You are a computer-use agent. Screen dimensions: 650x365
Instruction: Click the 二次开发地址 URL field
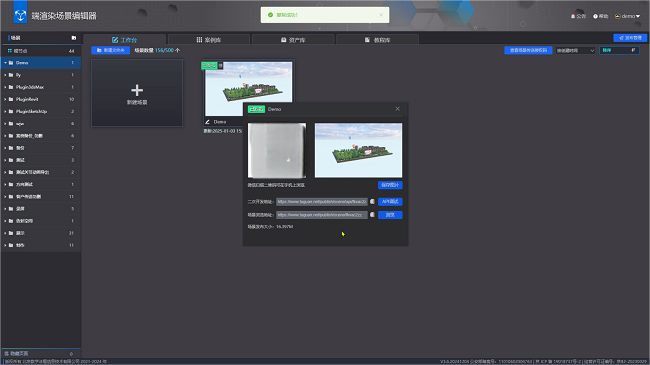(x=322, y=202)
